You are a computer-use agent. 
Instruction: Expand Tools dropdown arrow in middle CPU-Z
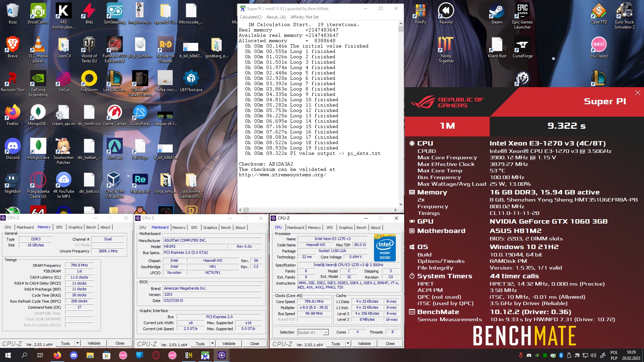coord(212,344)
